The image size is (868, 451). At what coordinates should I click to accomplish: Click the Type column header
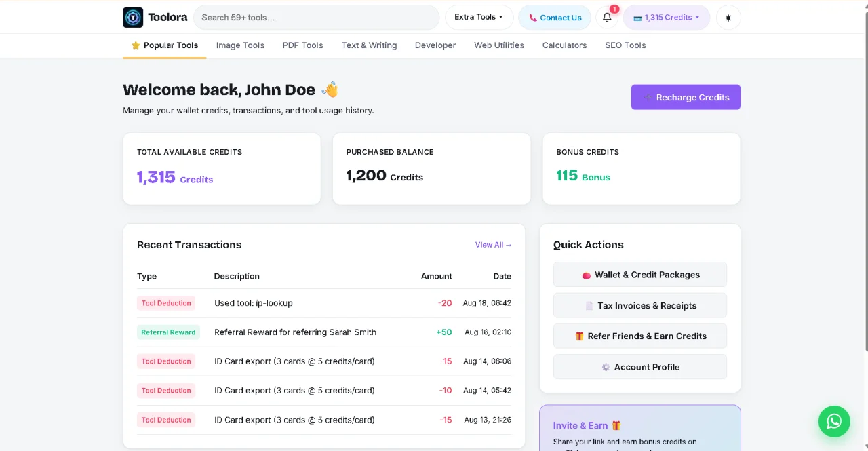147,276
